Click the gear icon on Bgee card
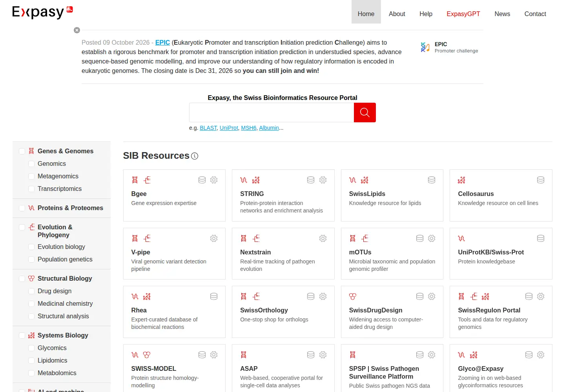The image size is (565, 392). click(214, 180)
